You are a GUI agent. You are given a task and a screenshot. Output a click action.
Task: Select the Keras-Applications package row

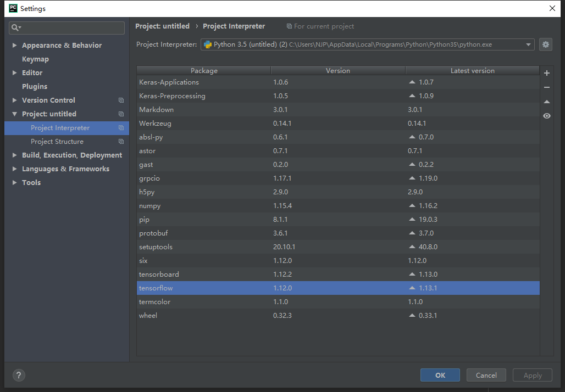[338, 82]
